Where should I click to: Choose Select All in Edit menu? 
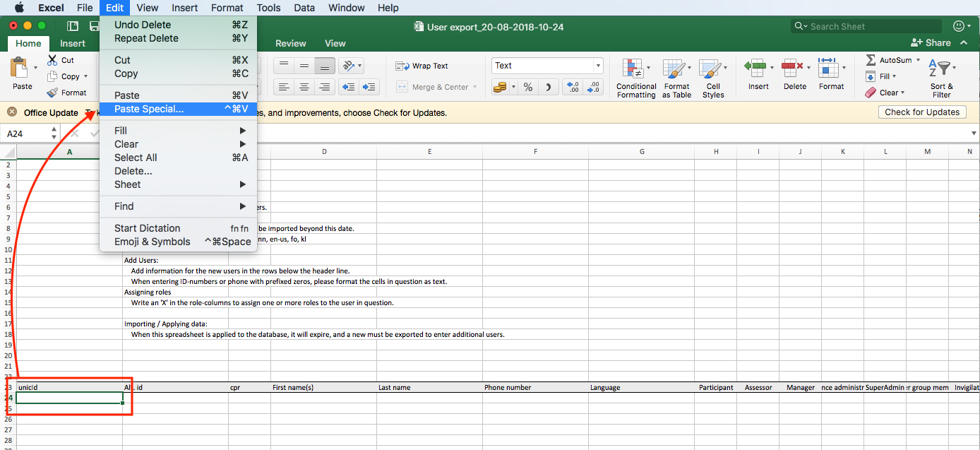pyautogui.click(x=179, y=158)
